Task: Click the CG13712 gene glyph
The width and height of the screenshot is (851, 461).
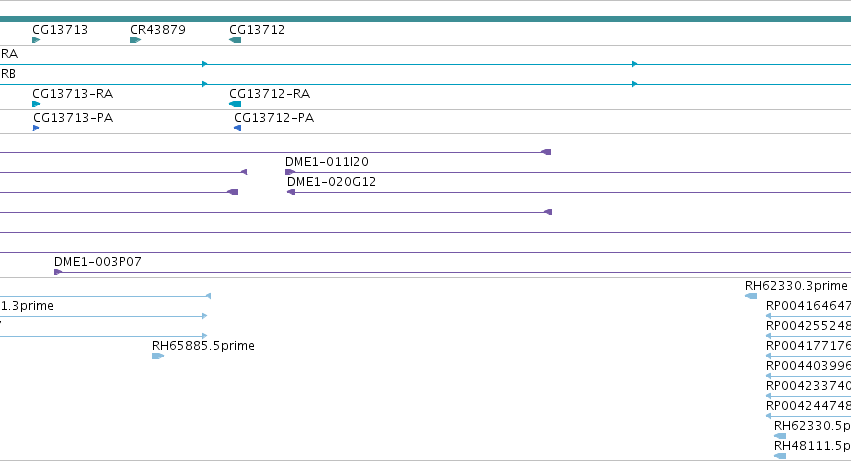Action: (235, 40)
